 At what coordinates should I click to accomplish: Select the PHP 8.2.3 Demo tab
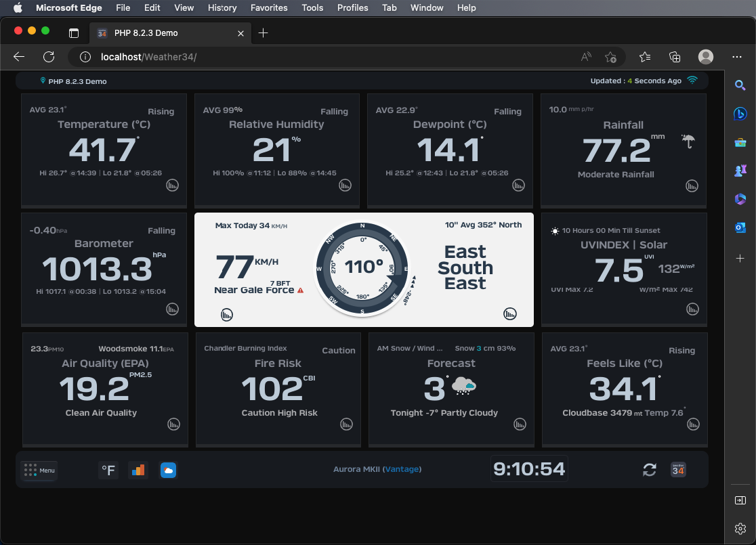point(171,32)
